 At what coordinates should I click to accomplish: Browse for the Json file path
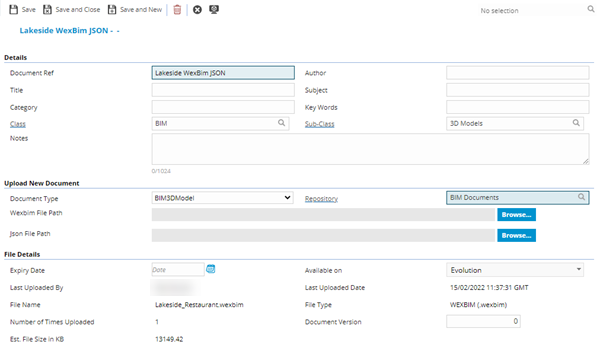pos(516,235)
